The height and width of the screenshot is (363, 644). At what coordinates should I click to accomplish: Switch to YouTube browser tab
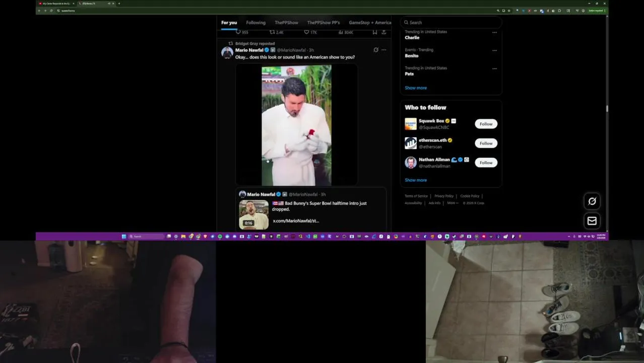tap(57, 4)
